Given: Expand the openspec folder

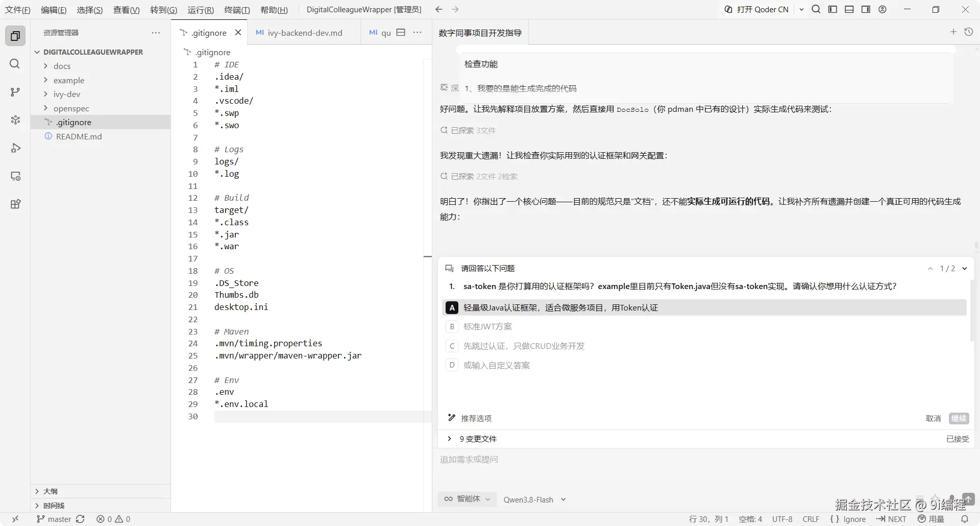Looking at the screenshot, I should pyautogui.click(x=71, y=108).
